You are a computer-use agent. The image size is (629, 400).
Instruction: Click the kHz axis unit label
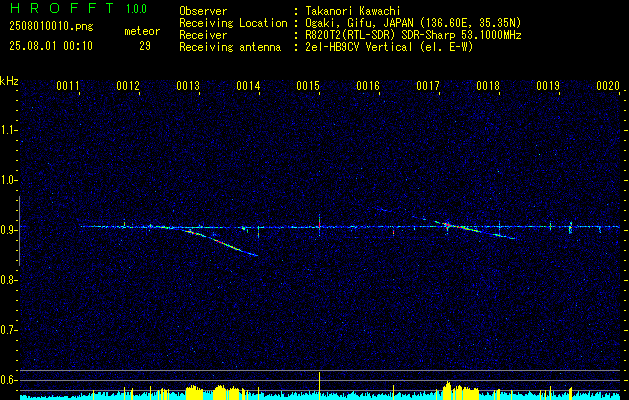coord(9,81)
